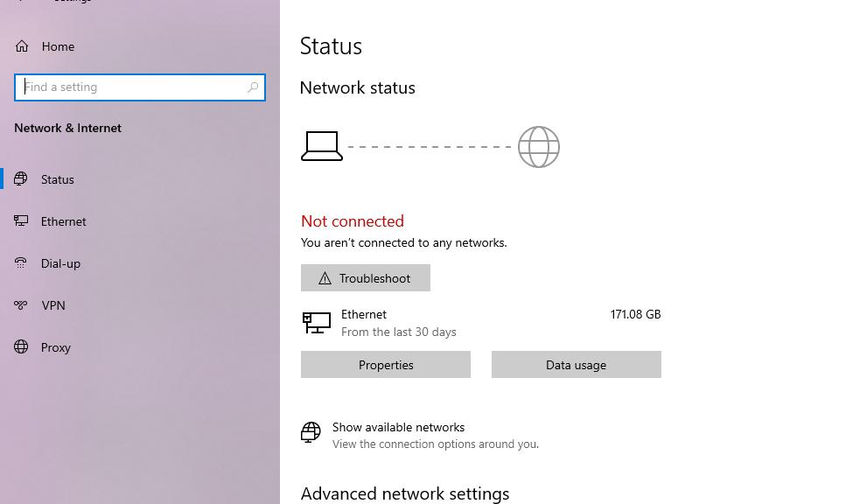
Task: Click the Advanced network settings heading
Action: coord(404,493)
